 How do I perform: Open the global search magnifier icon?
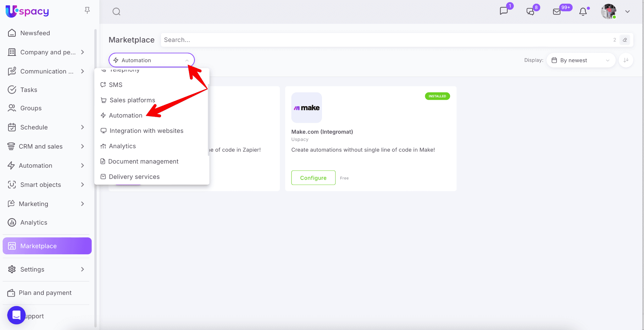coord(116,12)
